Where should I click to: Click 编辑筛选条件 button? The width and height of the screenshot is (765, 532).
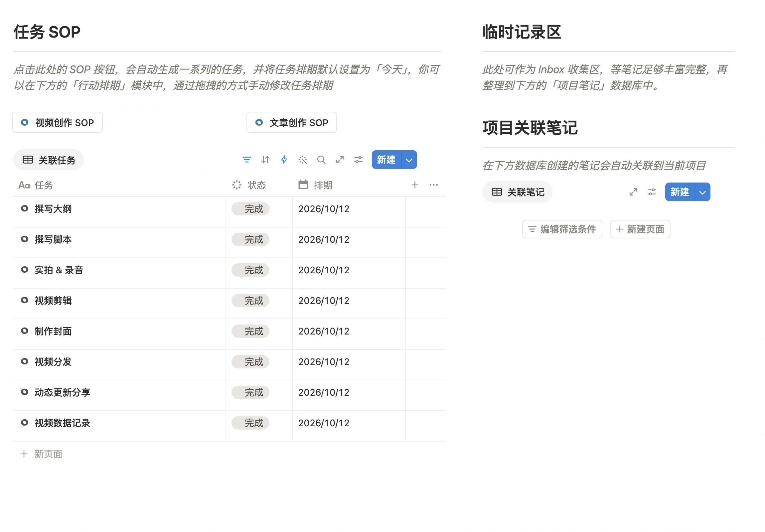click(x=562, y=229)
